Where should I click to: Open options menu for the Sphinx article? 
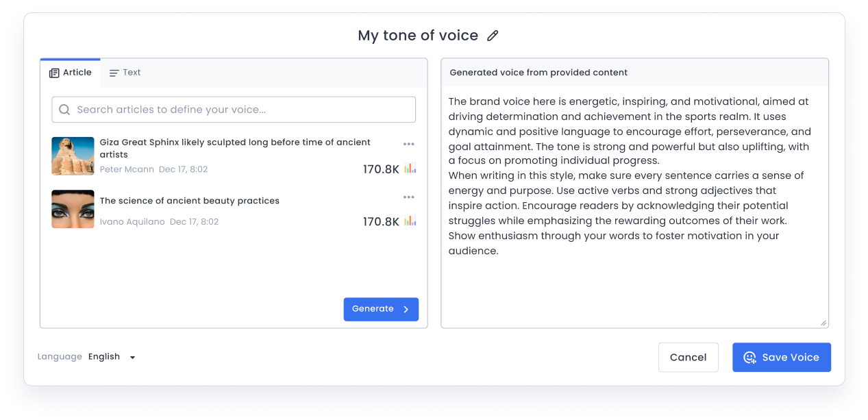tap(409, 144)
